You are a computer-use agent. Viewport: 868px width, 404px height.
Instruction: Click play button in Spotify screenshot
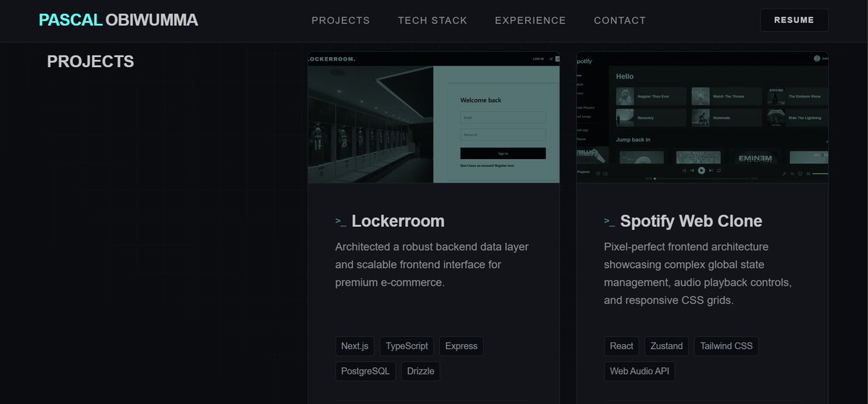pos(701,171)
